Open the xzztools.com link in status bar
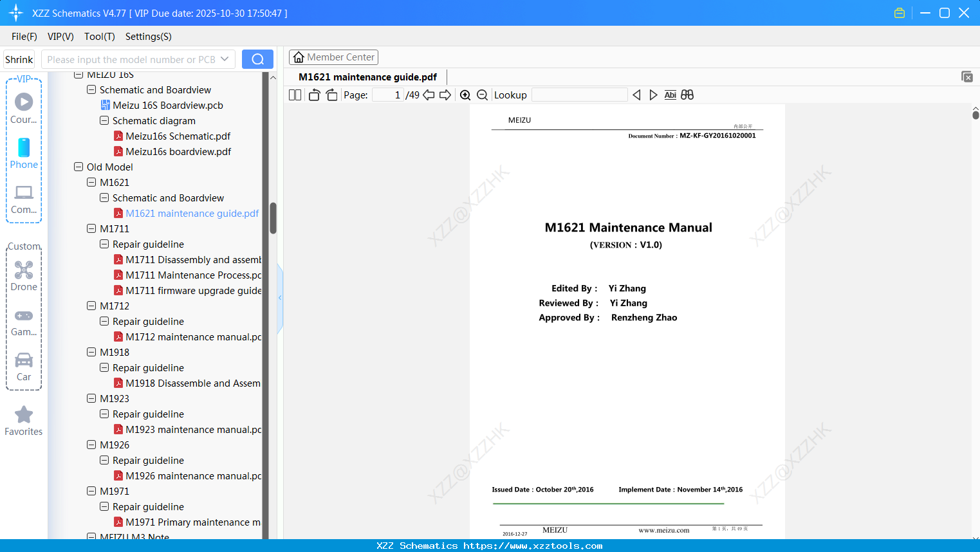Image resolution: width=980 pixels, height=552 pixels. [533, 546]
